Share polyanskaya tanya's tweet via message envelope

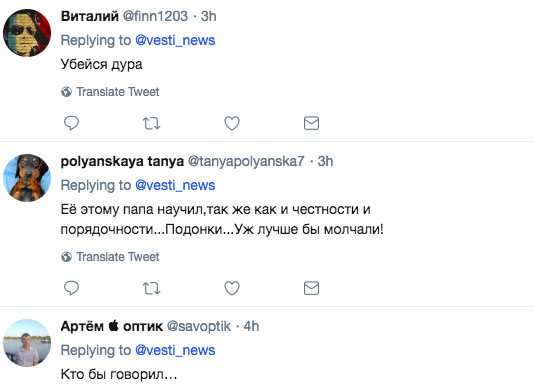(x=311, y=288)
